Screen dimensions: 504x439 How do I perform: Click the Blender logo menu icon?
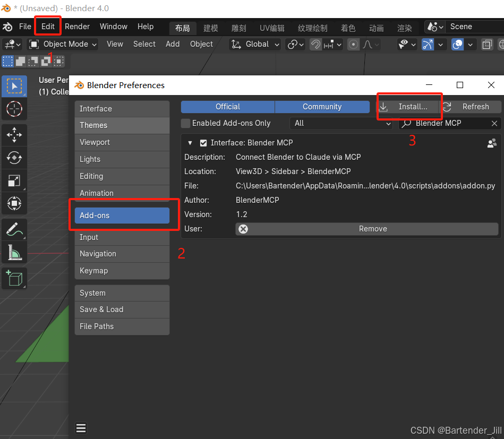[x=7, y=27]
